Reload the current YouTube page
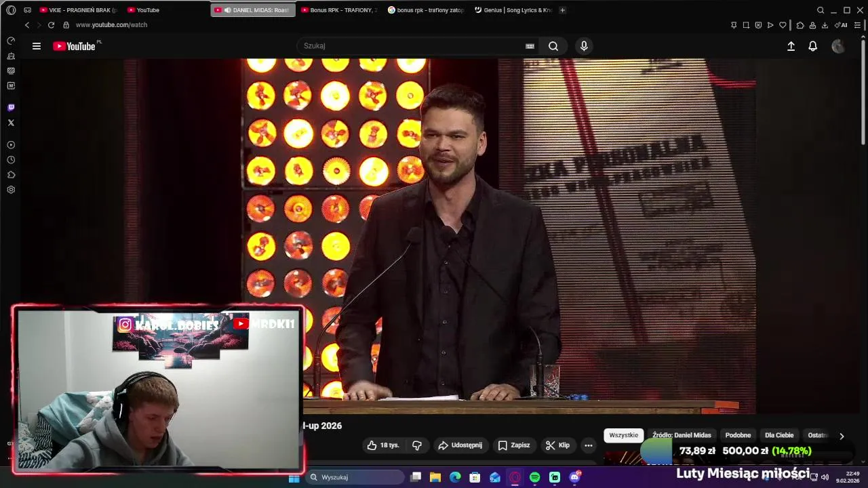868x488 pixels. point(51,25)
